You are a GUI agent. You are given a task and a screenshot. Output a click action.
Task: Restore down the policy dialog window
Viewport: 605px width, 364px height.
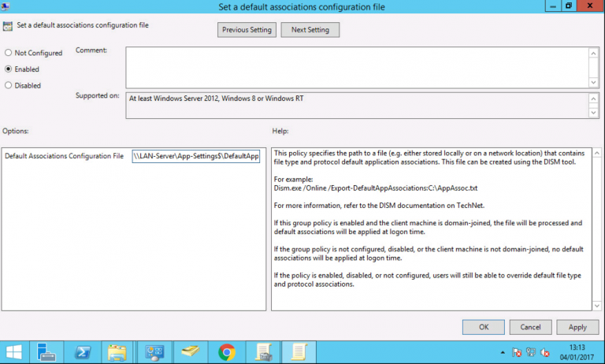point(569,6)
